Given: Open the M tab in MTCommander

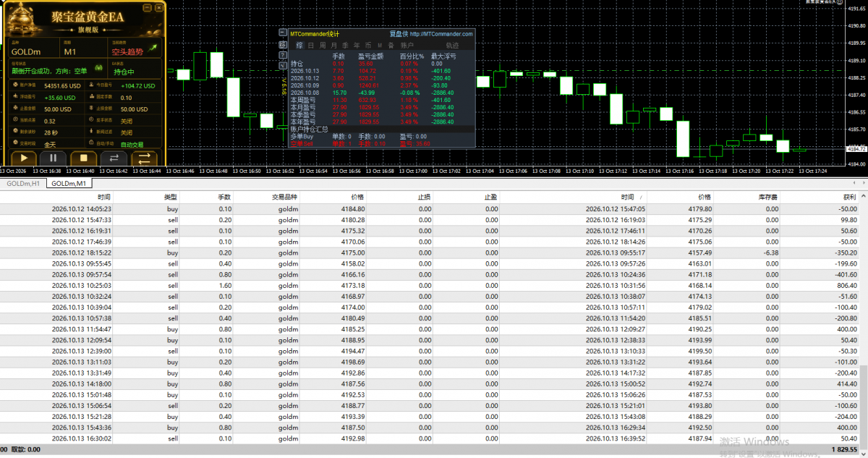Looking at the screenshot, I should pyautogui.click(x=379, y=45).
